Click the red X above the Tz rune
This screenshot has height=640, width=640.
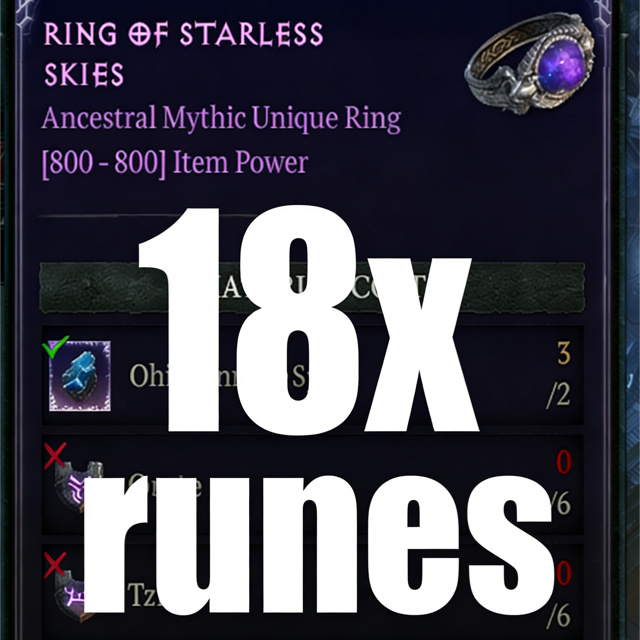point(55,565)
